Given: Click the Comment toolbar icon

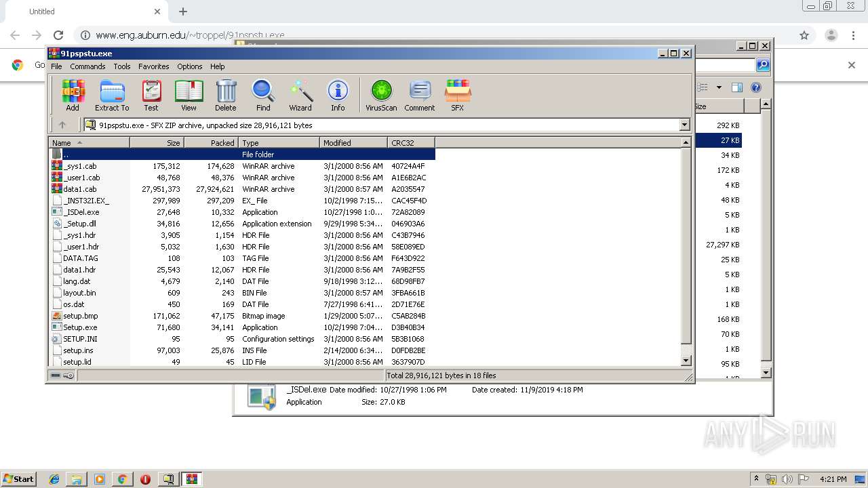Looking at the screenshot, I should pyautogui.click(x=420, y=95).
